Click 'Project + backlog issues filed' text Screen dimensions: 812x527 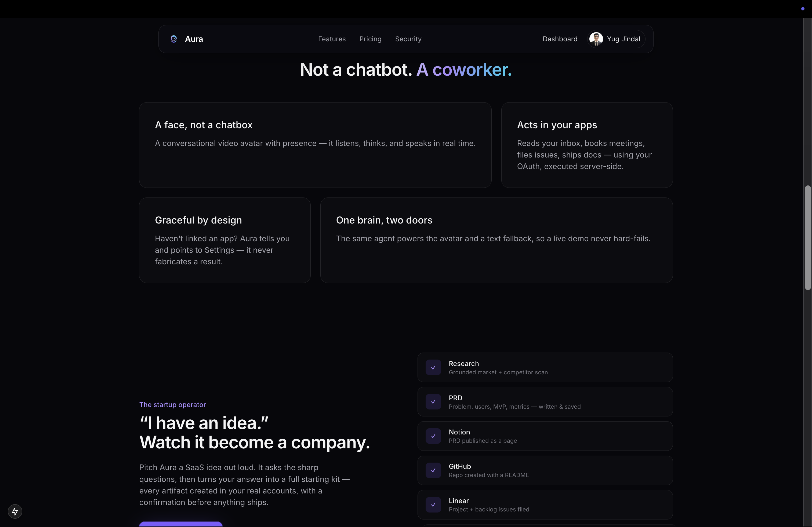(x=489, y=510)
